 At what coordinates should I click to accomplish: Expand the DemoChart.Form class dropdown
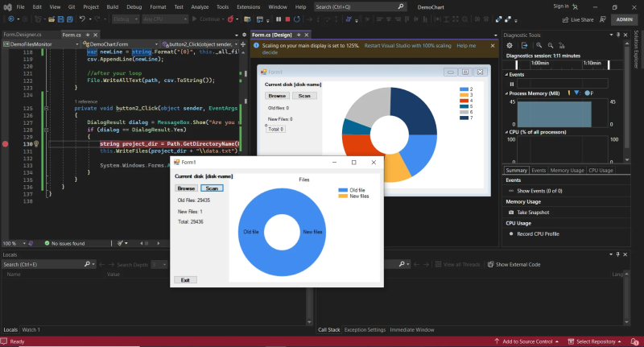tap(156, 44)
